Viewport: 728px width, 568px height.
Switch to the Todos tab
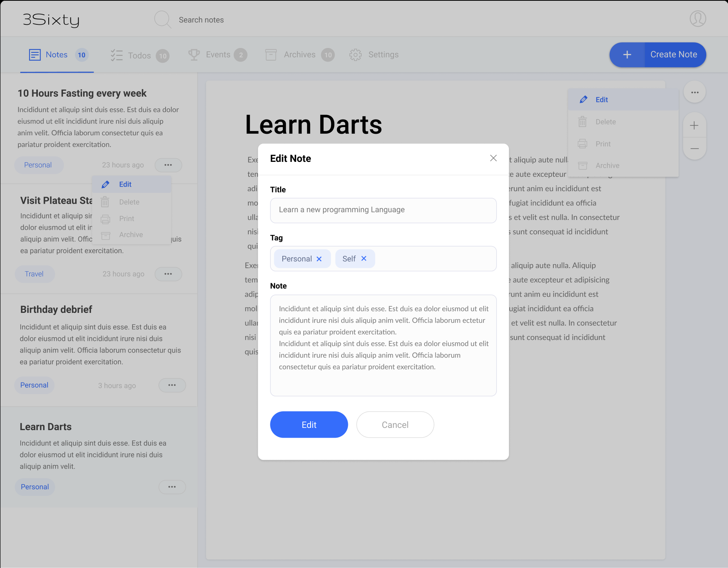[140, 55]
